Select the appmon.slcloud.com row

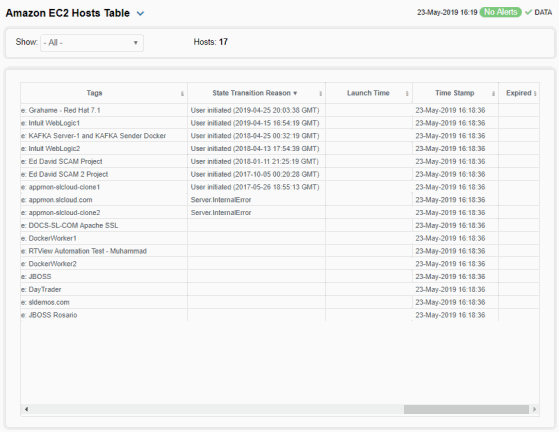[x=280, y=200]
